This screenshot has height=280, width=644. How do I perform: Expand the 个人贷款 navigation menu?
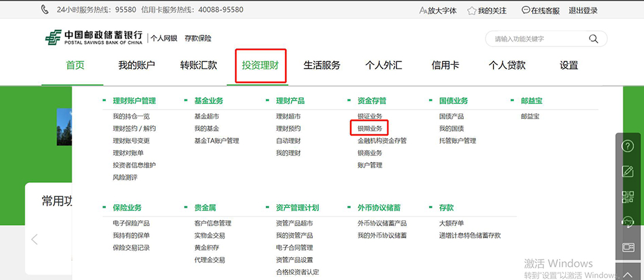[x=507, y=65]
